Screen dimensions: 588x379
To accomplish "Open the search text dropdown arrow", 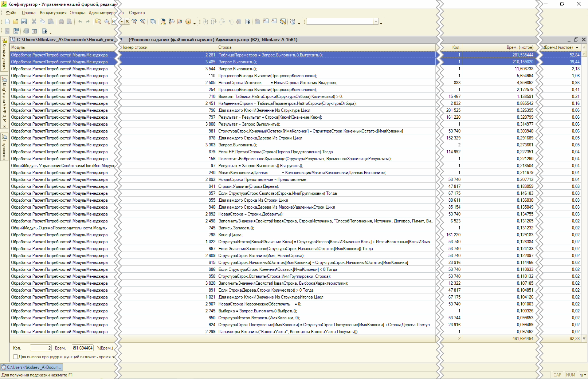I will pyautogui.click(x=121, y=21).
